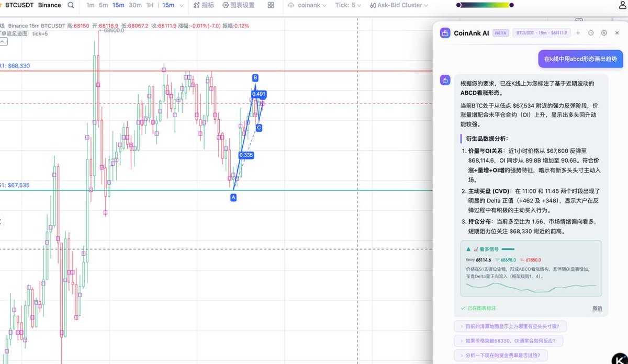Image resolution: width=628 pixels, height=364 pixels.
Task: Click the signal card sparkline chart
Action: 531,288
